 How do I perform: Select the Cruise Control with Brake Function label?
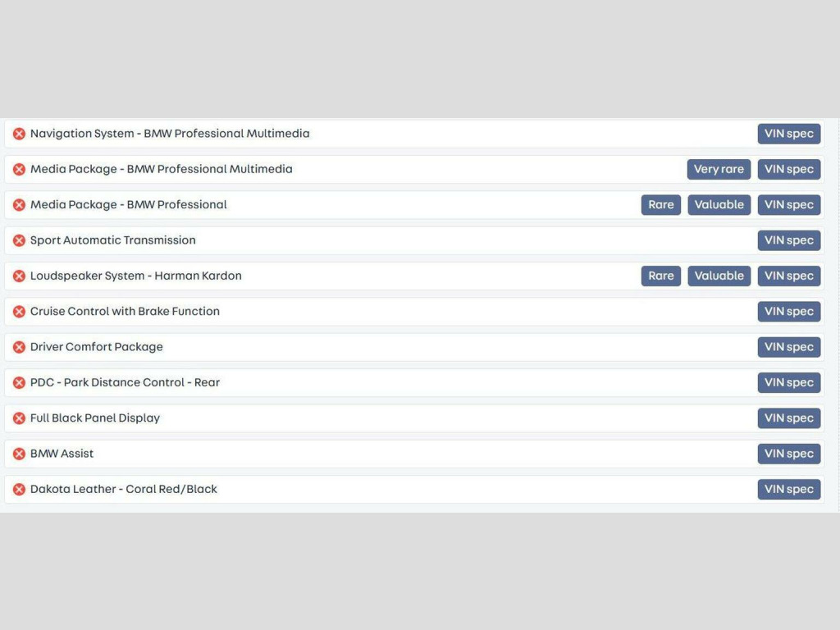(x=125, y=312)
